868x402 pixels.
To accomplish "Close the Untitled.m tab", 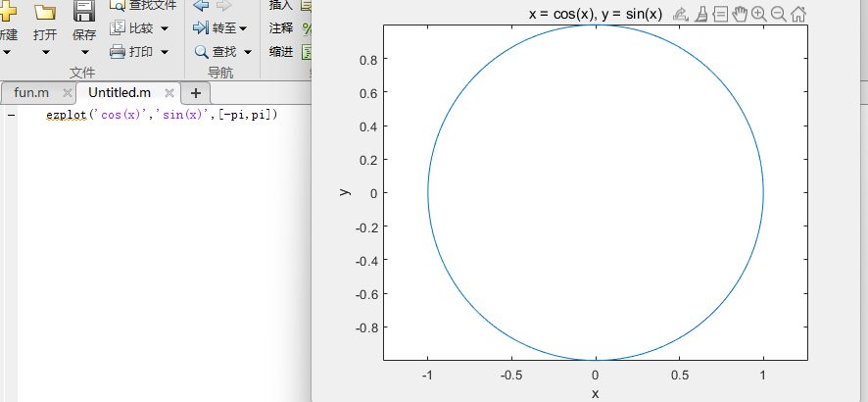I will point(169,93).
